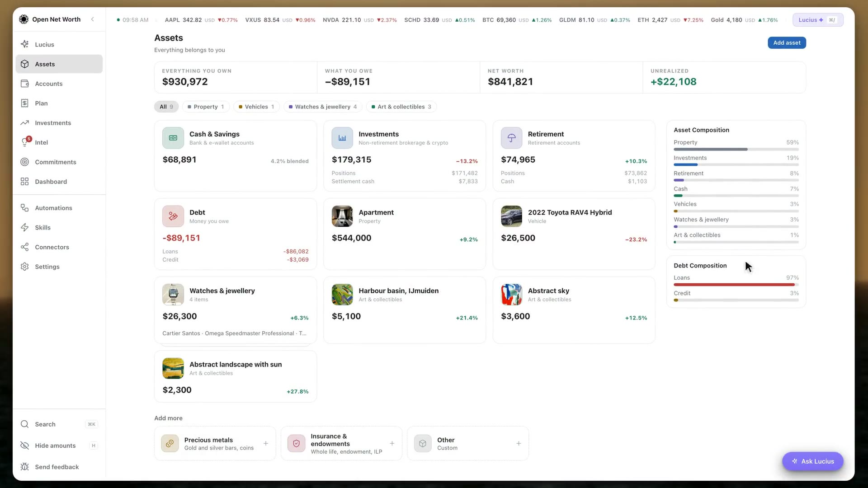Add Other custom asset with plus

(x=519, y=444)
